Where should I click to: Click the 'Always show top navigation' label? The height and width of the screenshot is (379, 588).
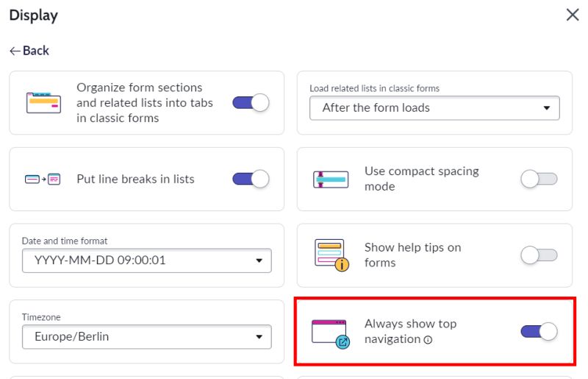point(410,331)
